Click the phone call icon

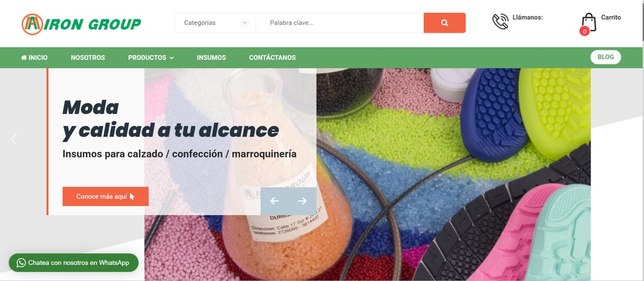tap(500, 21)
